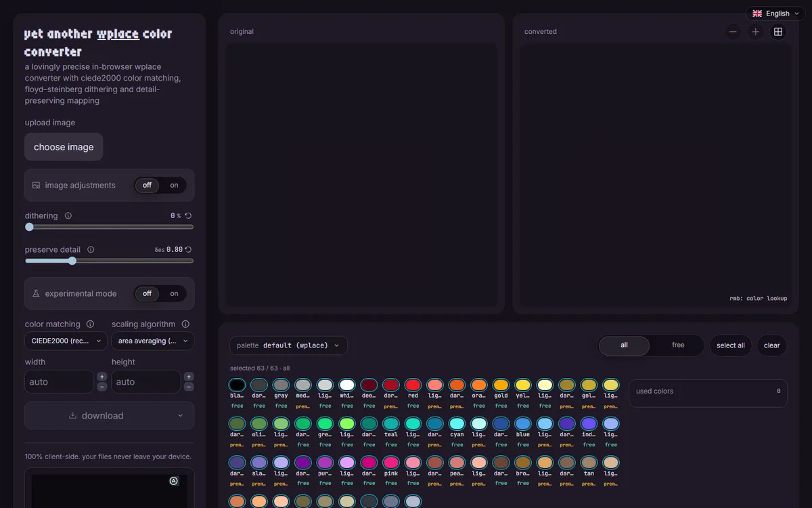Click the select all button
This screenshot has height=508, width=812.
coord(731,345)
